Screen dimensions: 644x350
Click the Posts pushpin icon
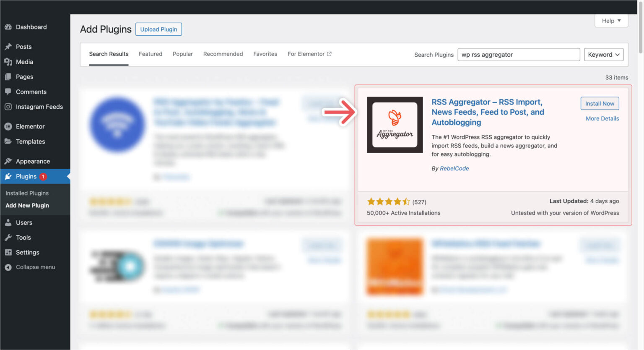tap(8, 47)
